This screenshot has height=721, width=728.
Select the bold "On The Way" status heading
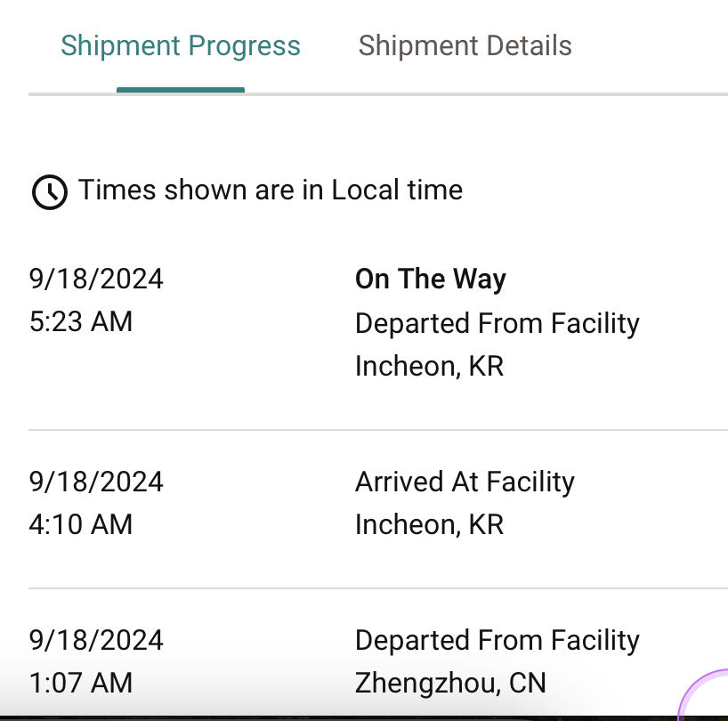coord(430,279)
